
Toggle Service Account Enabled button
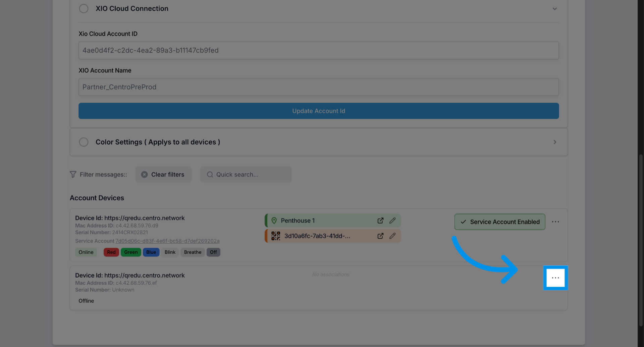[x=499, y=222]
